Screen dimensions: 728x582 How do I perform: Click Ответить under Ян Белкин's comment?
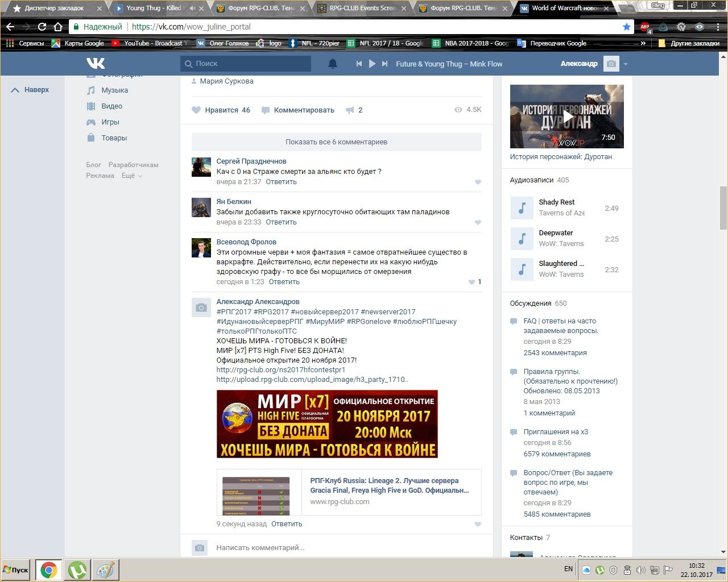[x=281, y=222]
